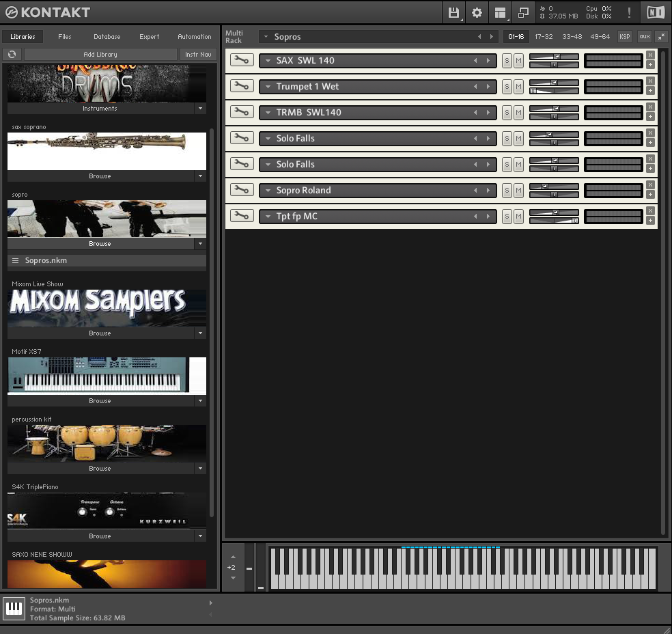Open wrench editor for Sopro Roland
This screenshot has height=634, width=672.
pos(242,190)
